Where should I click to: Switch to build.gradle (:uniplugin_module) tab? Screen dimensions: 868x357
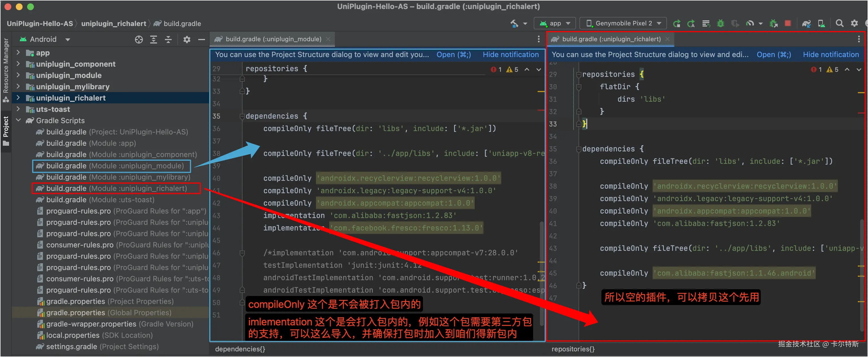(x=273, y=39)
